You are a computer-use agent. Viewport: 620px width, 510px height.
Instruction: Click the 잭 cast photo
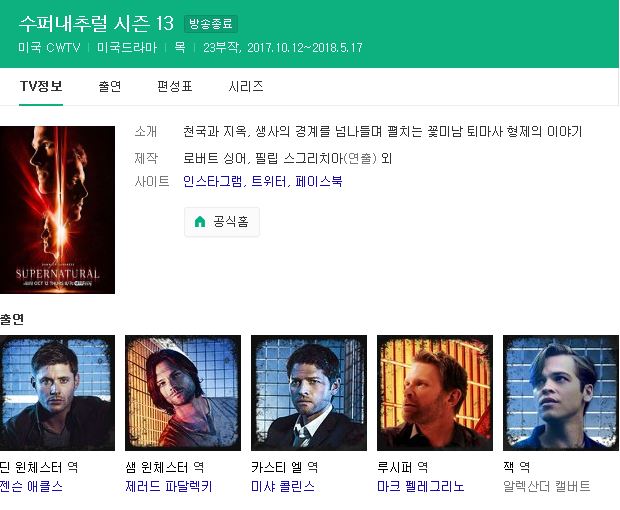click(x=561, y=393)
